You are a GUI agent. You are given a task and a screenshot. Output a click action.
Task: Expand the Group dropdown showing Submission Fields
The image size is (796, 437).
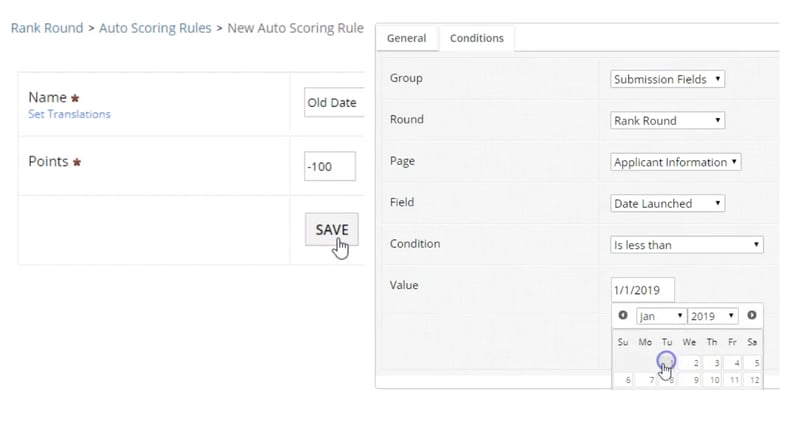667,79
